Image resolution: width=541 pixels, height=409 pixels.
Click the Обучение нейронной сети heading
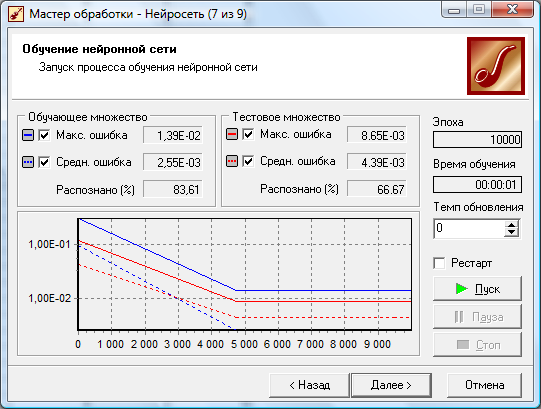99,49
